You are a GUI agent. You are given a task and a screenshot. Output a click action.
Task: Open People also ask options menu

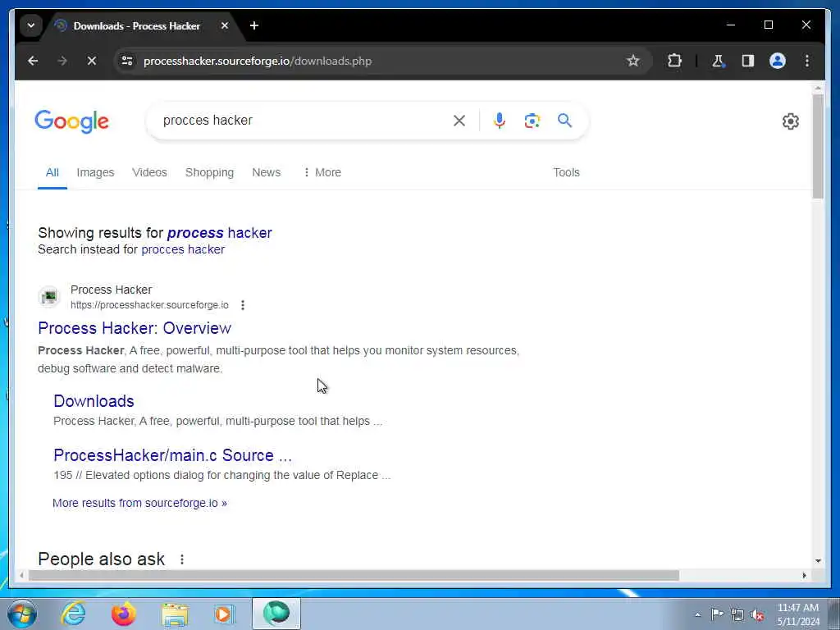point(182,559)
